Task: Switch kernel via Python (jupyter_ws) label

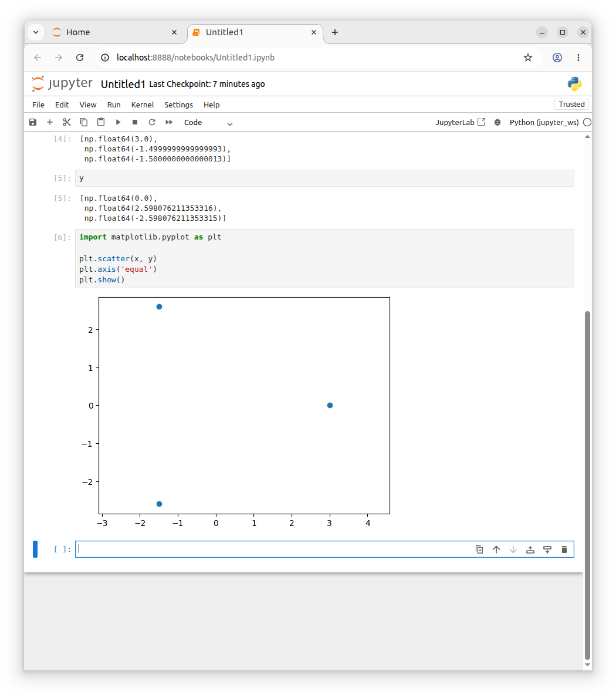Action: 544,123
